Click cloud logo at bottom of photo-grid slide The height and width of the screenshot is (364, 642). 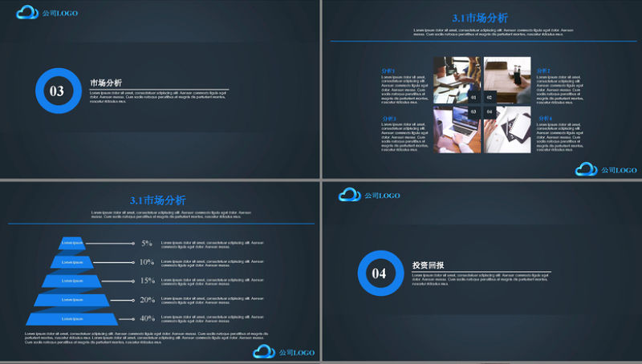(x=587, y=169)
